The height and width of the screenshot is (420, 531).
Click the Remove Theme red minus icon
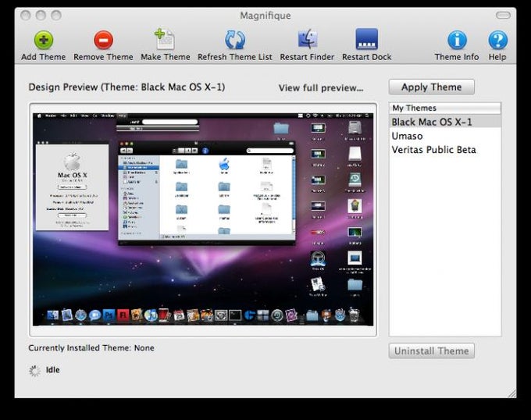(x=103, y=41)
